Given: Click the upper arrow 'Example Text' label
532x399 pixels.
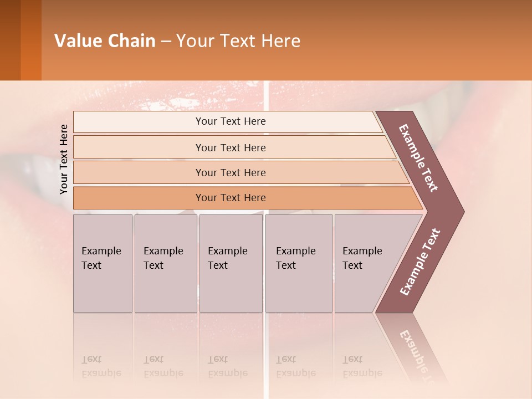Looking at the screenshot, I should click(x=418, y=158).
